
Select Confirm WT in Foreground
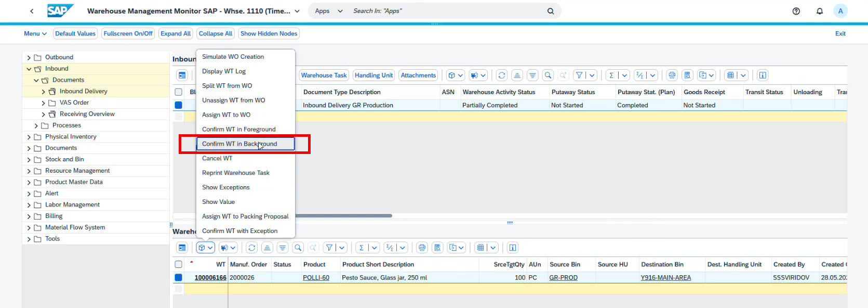245,129
